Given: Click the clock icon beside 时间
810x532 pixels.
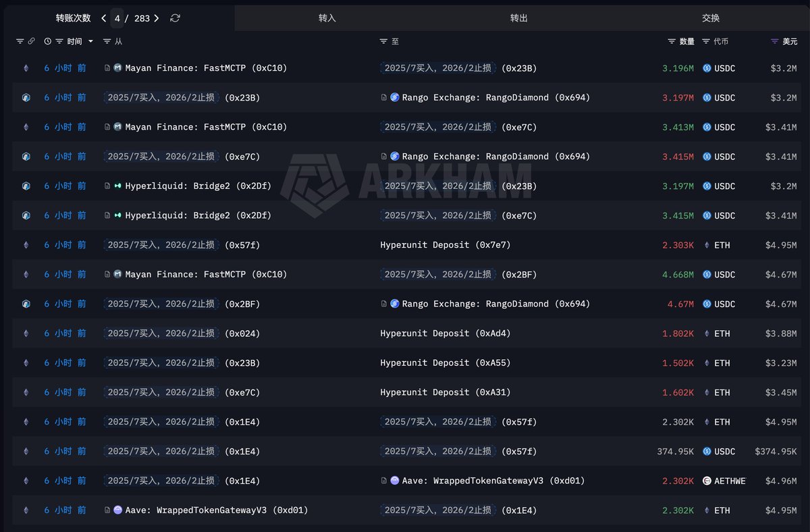Looking at the screenshot, I should (x=47, y=41).
